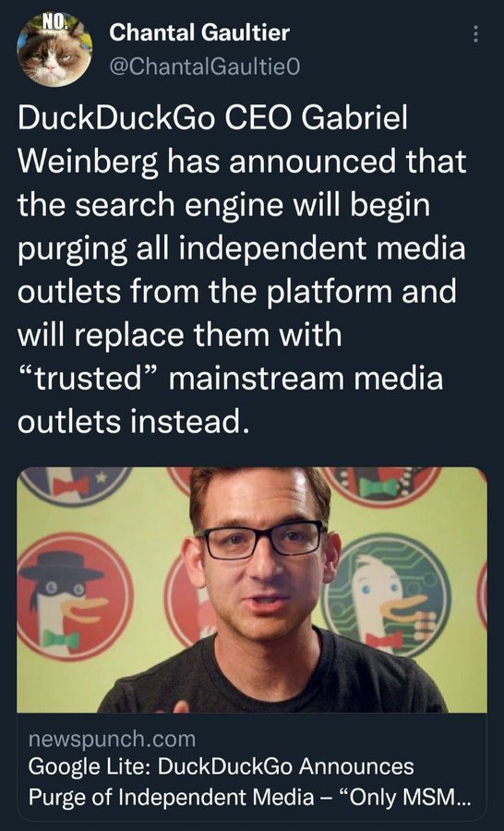The image size is (504, 831).
Task: Open the newspunch.com link card image
Action: pyautogui.click(x=252, y=589)
